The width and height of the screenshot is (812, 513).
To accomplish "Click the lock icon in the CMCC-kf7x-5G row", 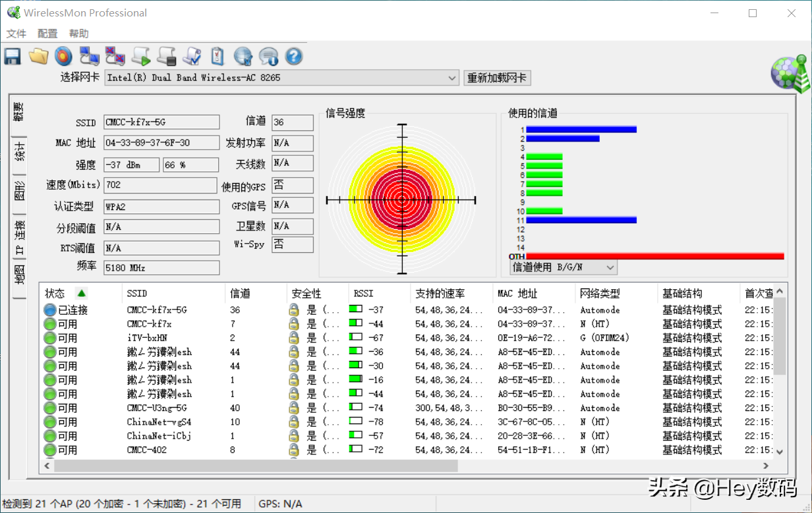I will pyautogui.click(x=294, y=310).
